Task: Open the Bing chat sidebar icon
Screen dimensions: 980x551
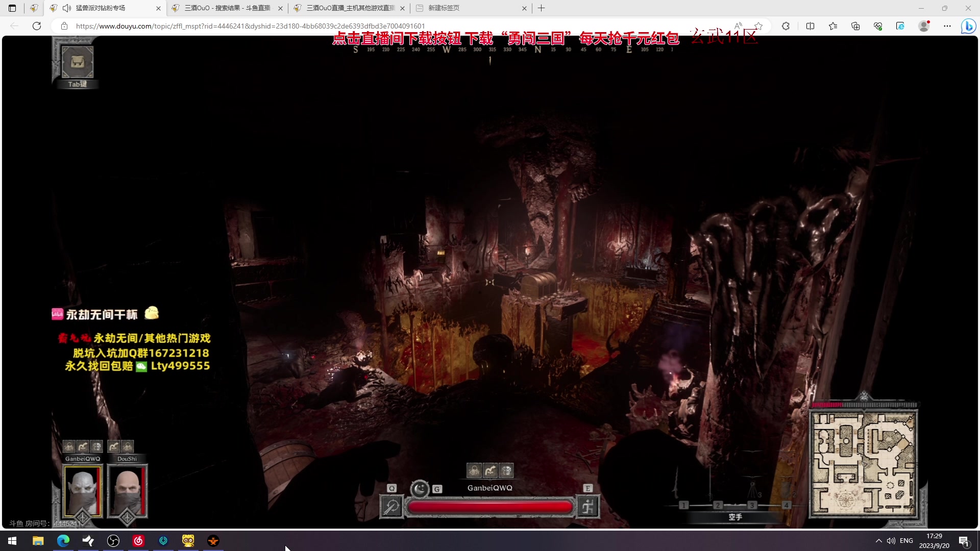Action: point(968,26)
